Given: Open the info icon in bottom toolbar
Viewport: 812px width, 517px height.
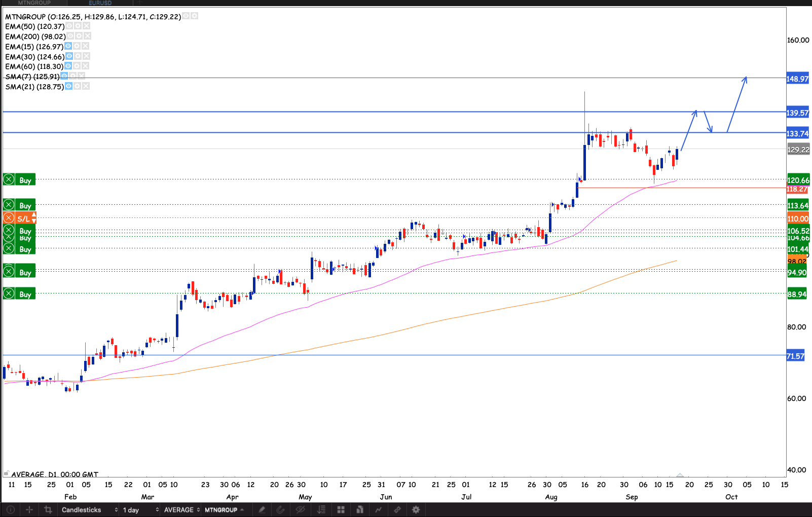Looking at the screenshot, I should (11, 510).
